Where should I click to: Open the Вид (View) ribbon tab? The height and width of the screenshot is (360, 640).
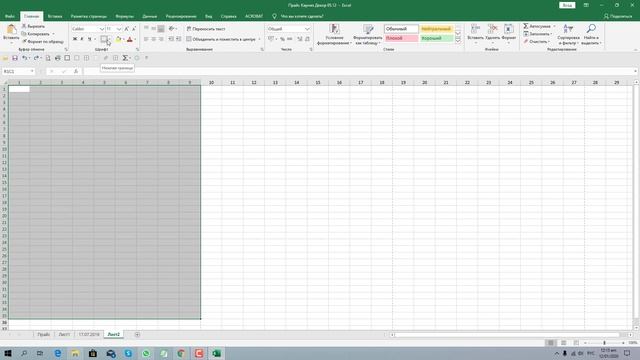point(209,16)
